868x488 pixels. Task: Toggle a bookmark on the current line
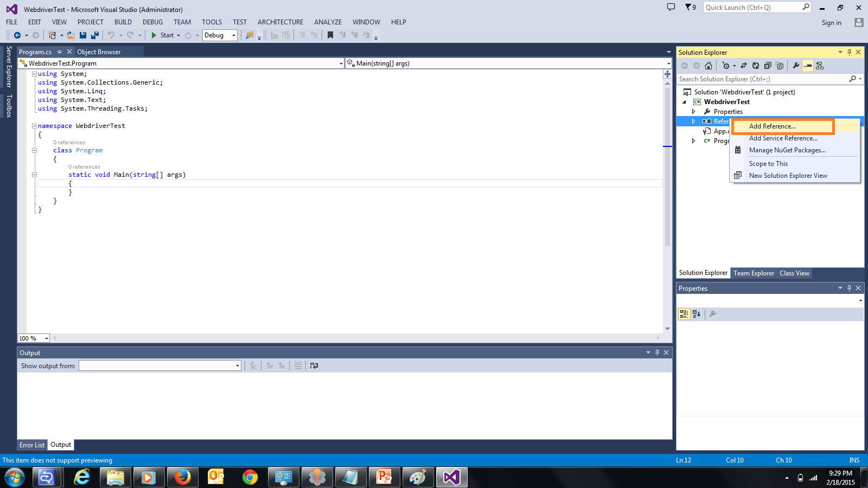(x=330, y=35)
